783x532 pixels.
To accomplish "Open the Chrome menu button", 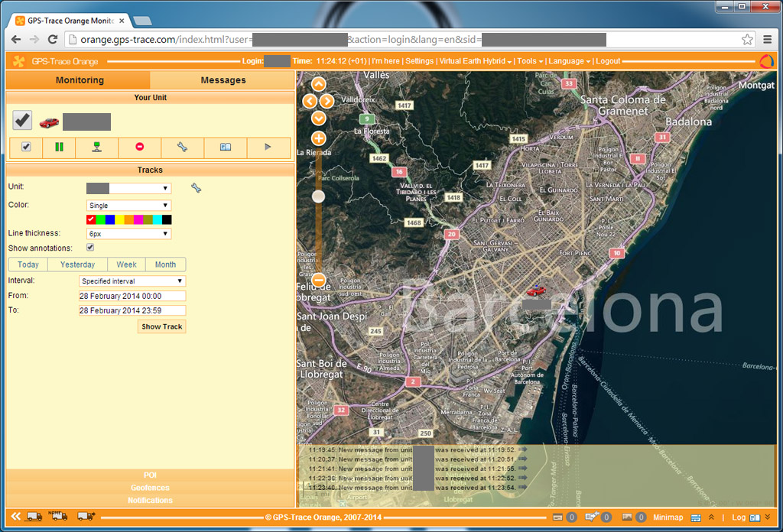I will (768, 40).
